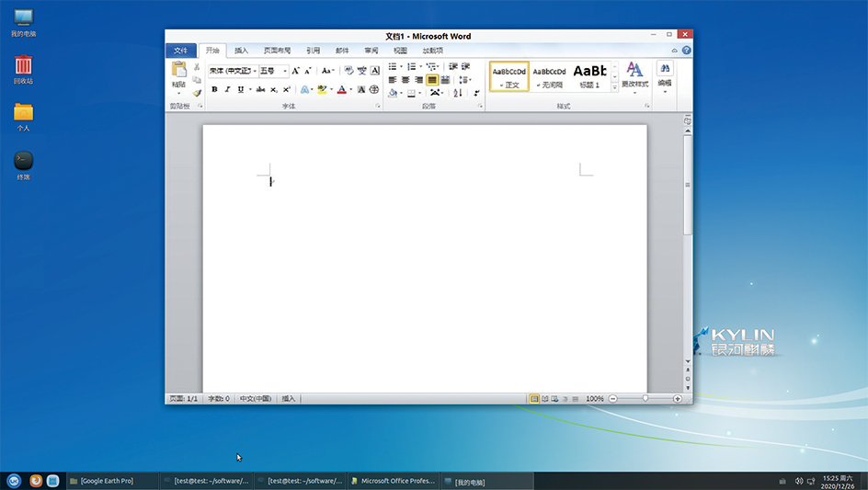
Task: Open the Change Case Aa dropdown
Action: point(328,70)
